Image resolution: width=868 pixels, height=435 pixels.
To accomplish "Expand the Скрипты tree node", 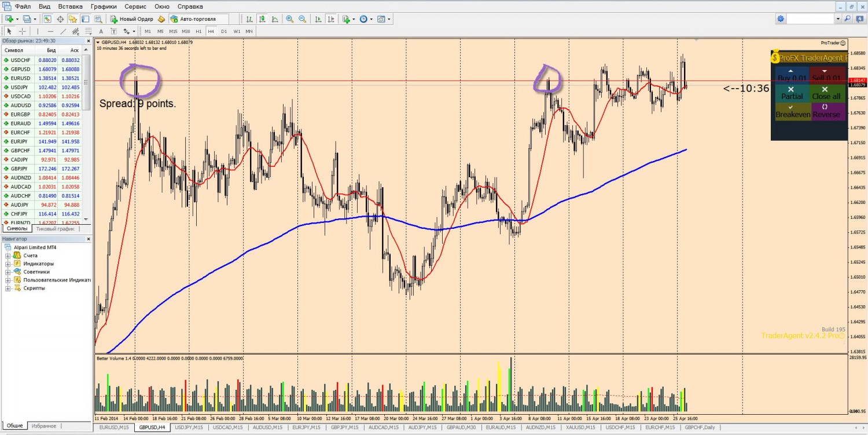I will tap(8, 288).
